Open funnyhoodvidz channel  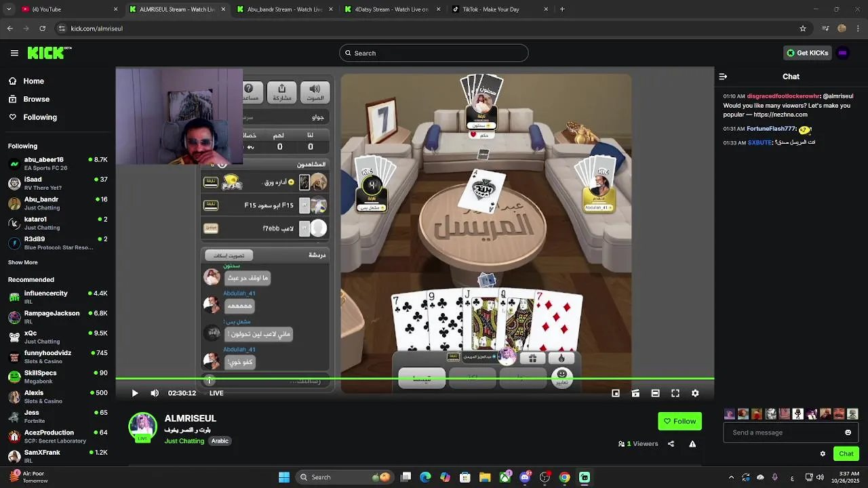58,357
